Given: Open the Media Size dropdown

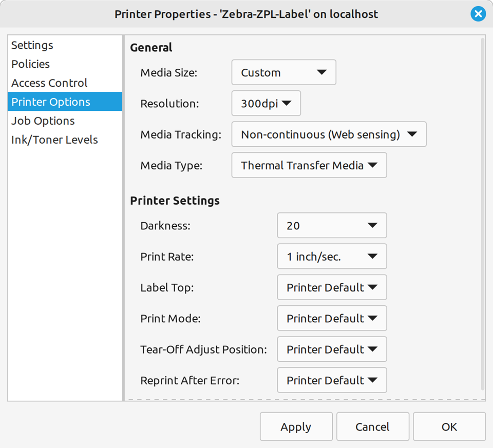Looking at the screenshot, I should [283, 72].
